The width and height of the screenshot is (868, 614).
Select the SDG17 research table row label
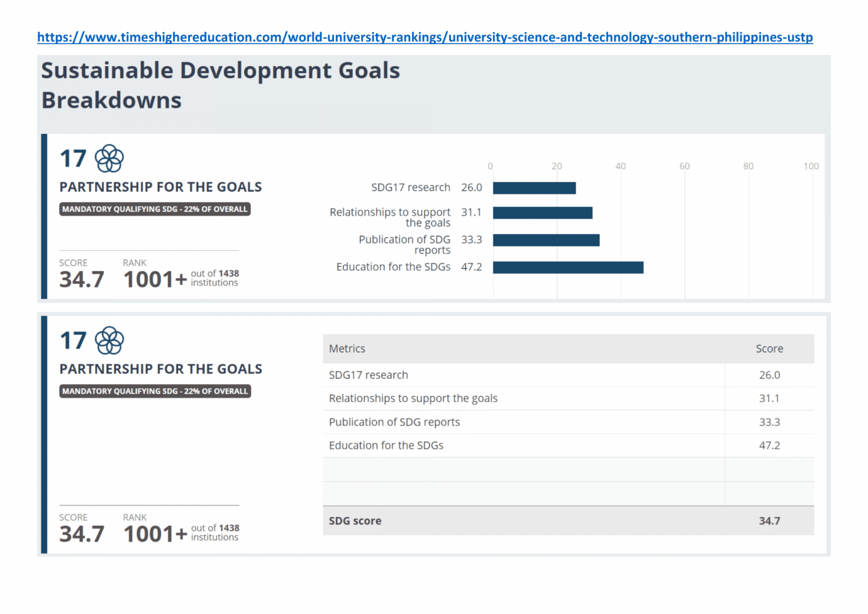[x=368, y=375]
